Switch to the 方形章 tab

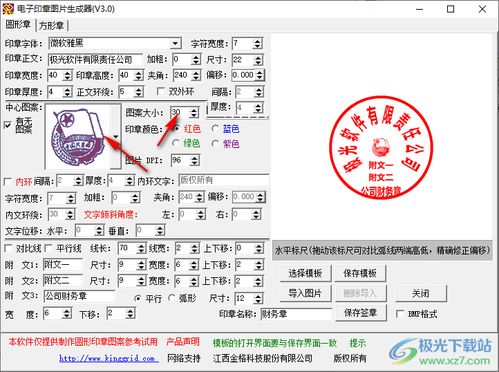point(51,25)
